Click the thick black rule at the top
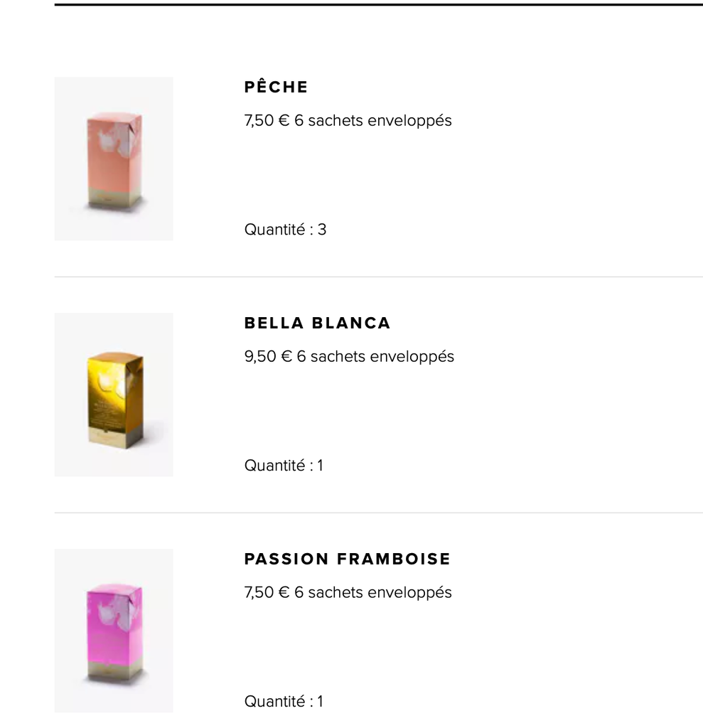Image resolution: width=703 pixels, height=728 pixels. (378, 5)
